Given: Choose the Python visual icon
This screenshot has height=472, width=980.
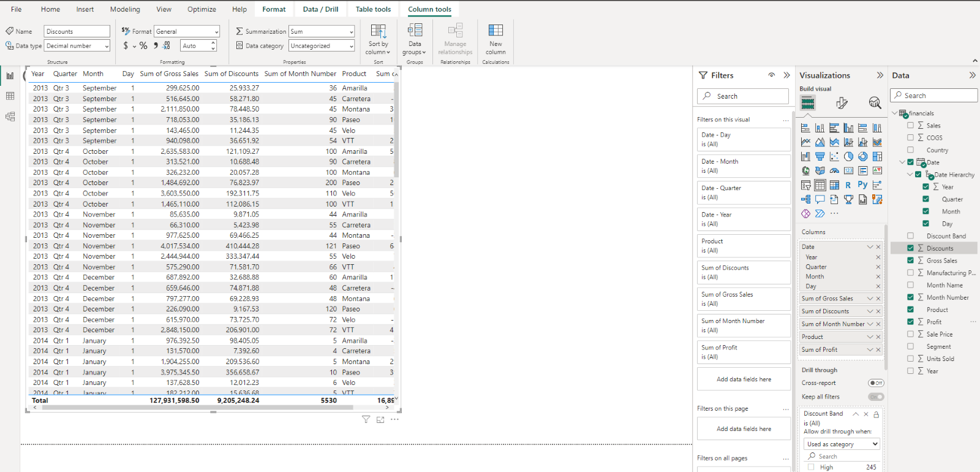Looking at the screenshot, I should [862, 185].
